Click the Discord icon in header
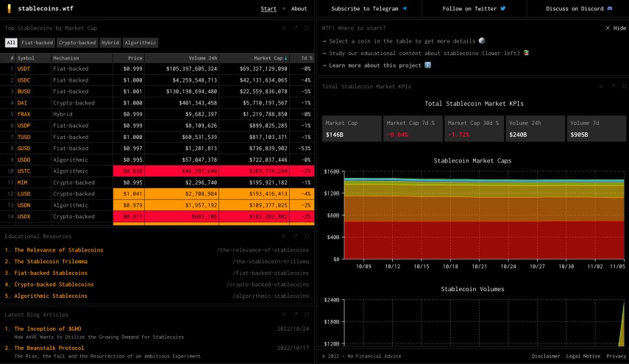The height and width of the screenshot is (364, 629). click(610, 9)
